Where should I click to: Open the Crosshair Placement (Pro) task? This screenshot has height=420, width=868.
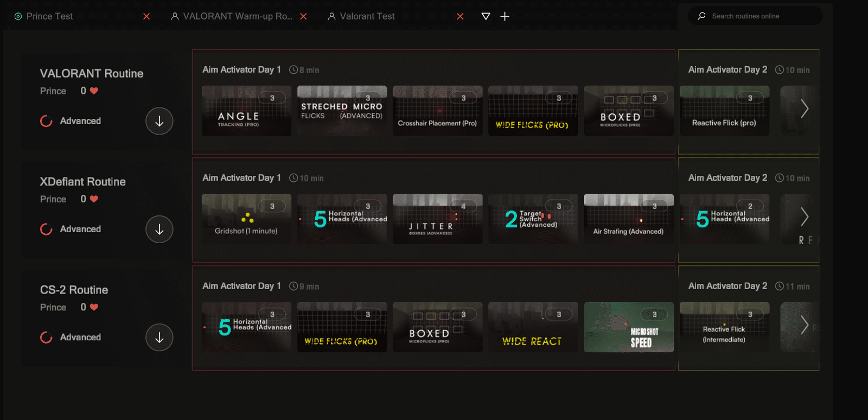tap(438, 111)
